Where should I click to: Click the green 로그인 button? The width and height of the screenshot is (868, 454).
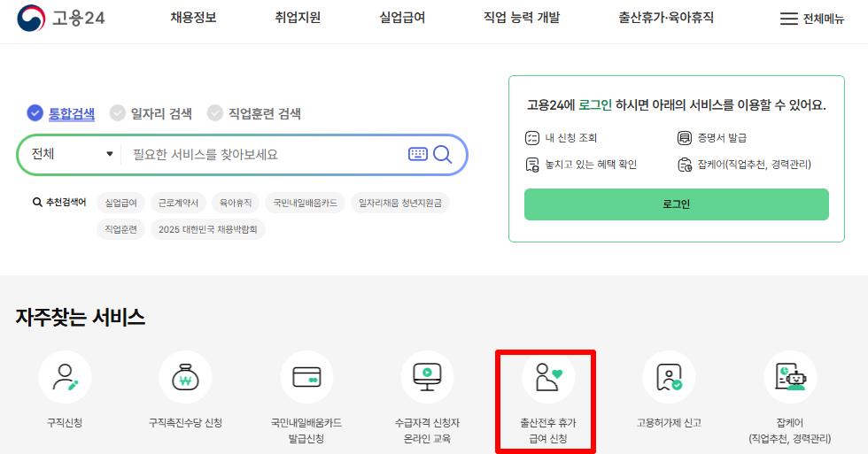(677, 204)
